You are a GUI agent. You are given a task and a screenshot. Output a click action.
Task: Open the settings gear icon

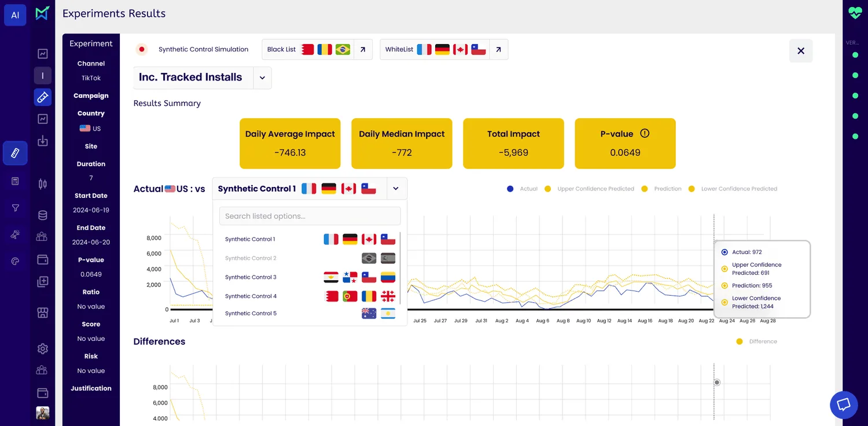pyautogui.click(x=42, y=348)
